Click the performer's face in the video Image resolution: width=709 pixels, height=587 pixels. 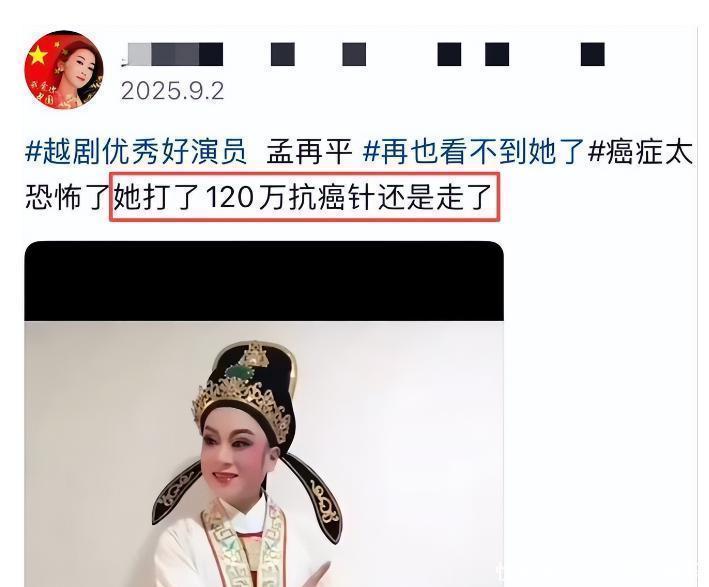click(235, 454)
